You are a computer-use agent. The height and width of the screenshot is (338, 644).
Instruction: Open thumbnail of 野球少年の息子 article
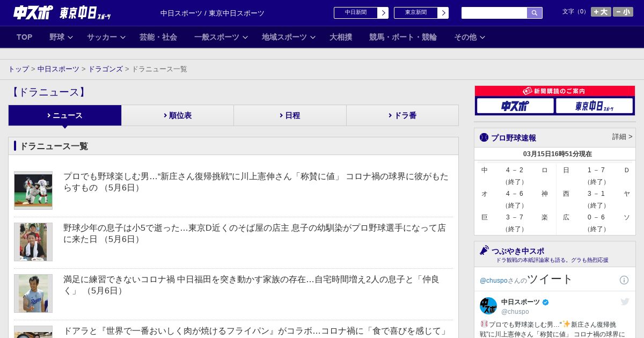[x=33, y=242]
